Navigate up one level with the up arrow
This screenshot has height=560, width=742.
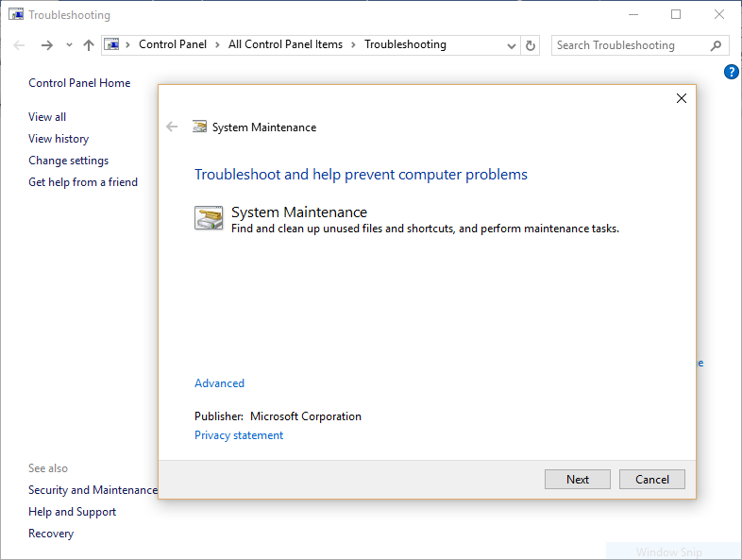coord(89,45)
